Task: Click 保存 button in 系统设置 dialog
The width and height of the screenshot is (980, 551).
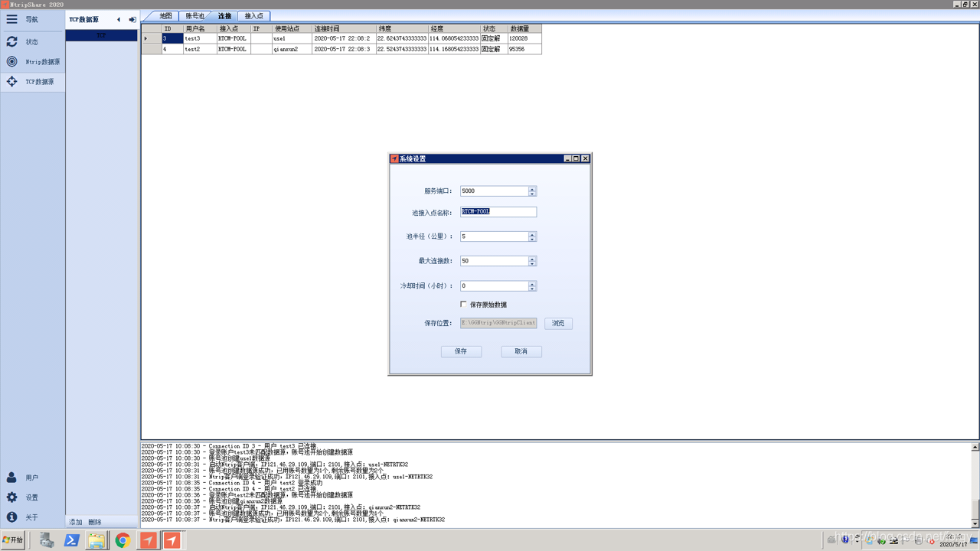Action: 461,351
